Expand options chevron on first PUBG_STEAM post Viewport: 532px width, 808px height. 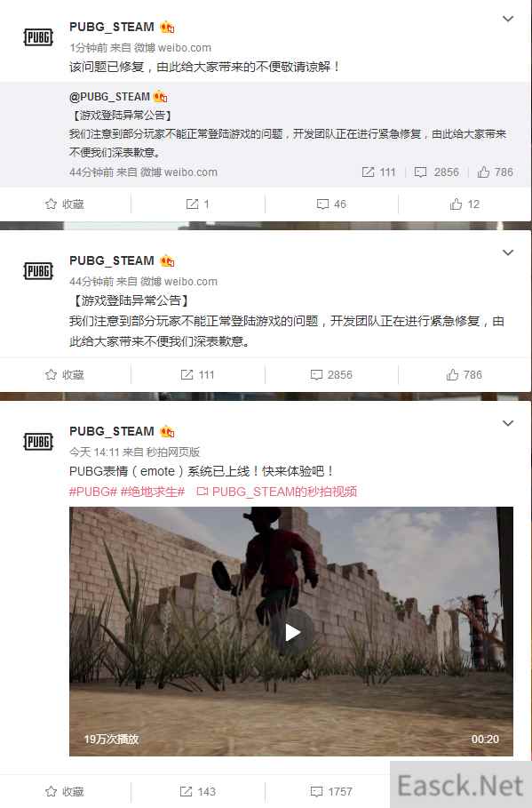tap(508, 19)
